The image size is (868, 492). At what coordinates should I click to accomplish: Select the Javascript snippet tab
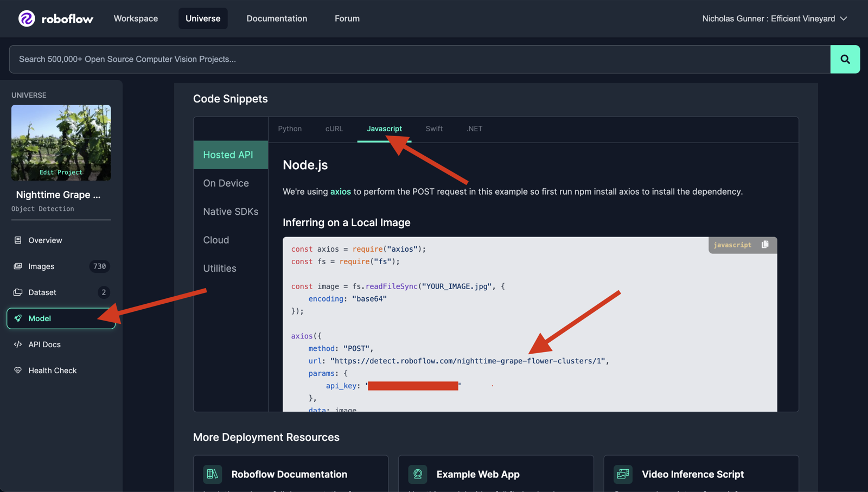click(384, 129)
